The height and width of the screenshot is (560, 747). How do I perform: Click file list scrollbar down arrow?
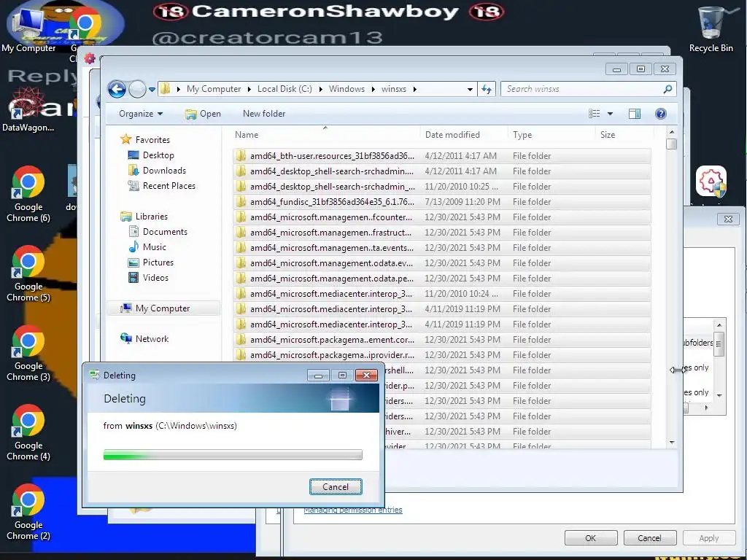click(672, 443)
